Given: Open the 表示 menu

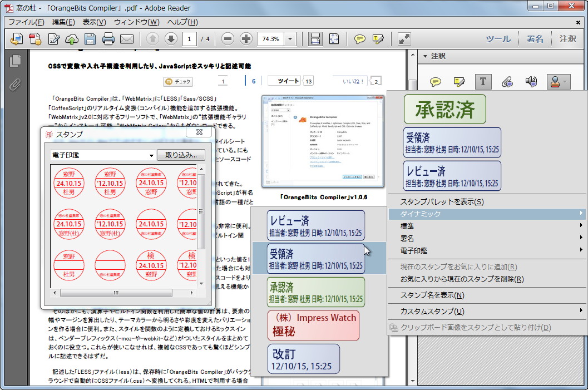Looking at the screenshot, I should click(x=94, y=22).
